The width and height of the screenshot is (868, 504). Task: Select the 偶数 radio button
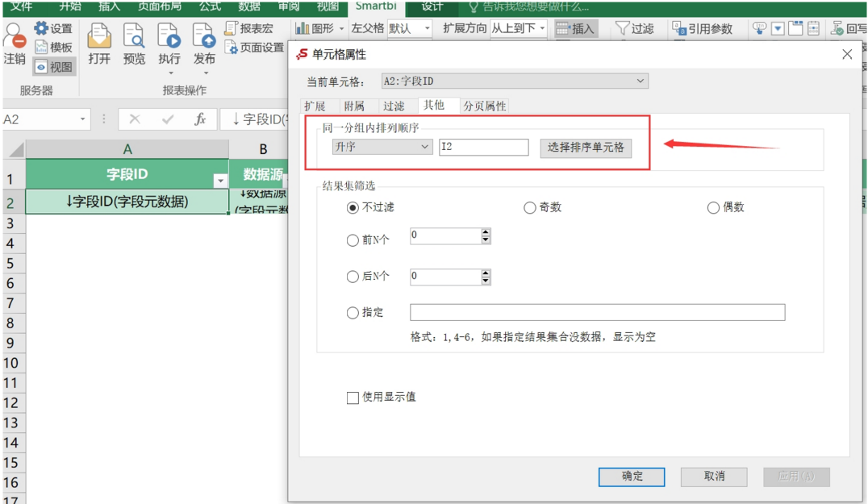click(713, 207)
